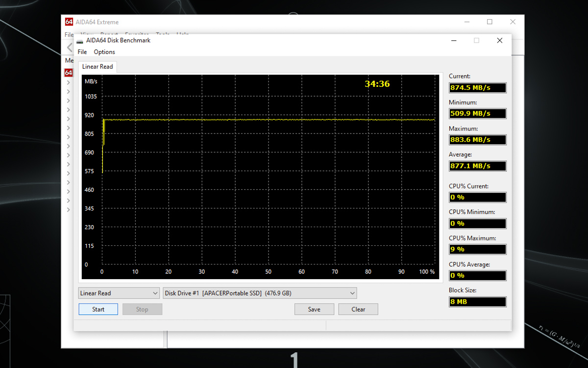Click the 920 value on the vertical axis
The width and height of the screenshot is (588, 368).
click(89, 115)
